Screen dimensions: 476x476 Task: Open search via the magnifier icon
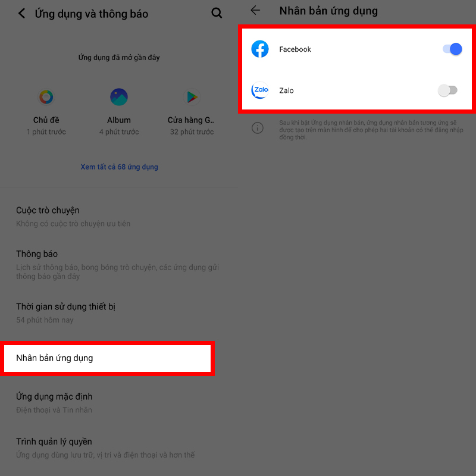(x=217, y=13)
